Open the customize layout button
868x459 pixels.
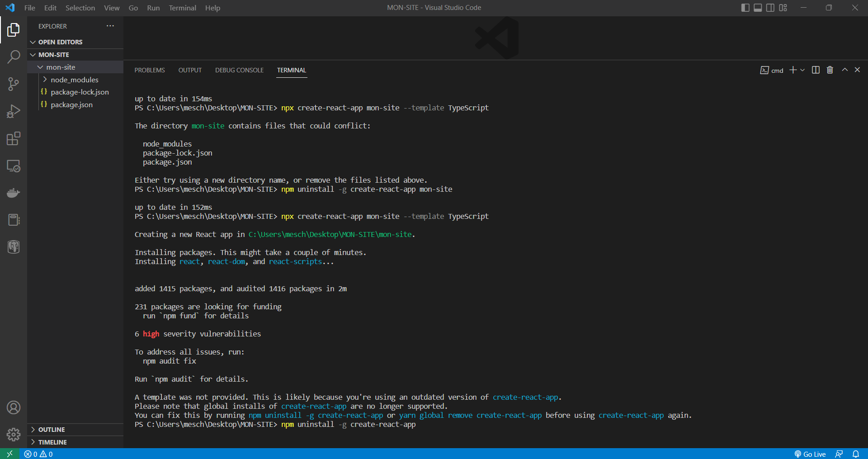pos(783,8)
